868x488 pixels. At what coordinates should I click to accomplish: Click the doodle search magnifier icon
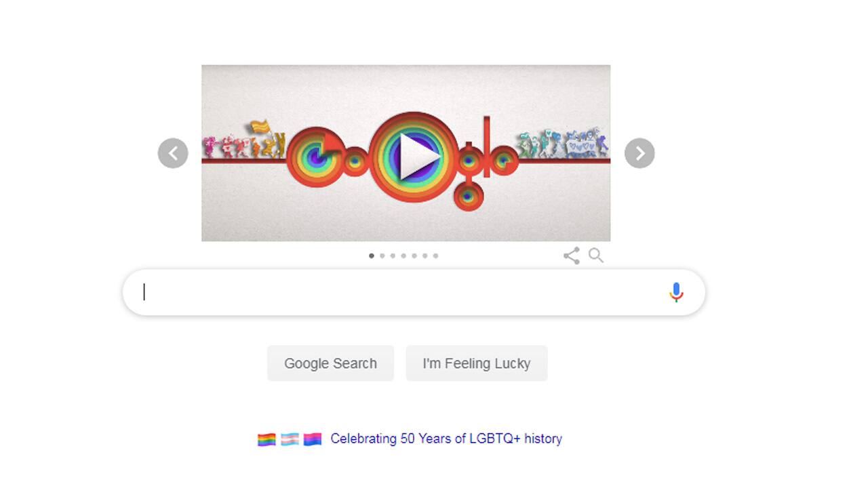(595, 256)
